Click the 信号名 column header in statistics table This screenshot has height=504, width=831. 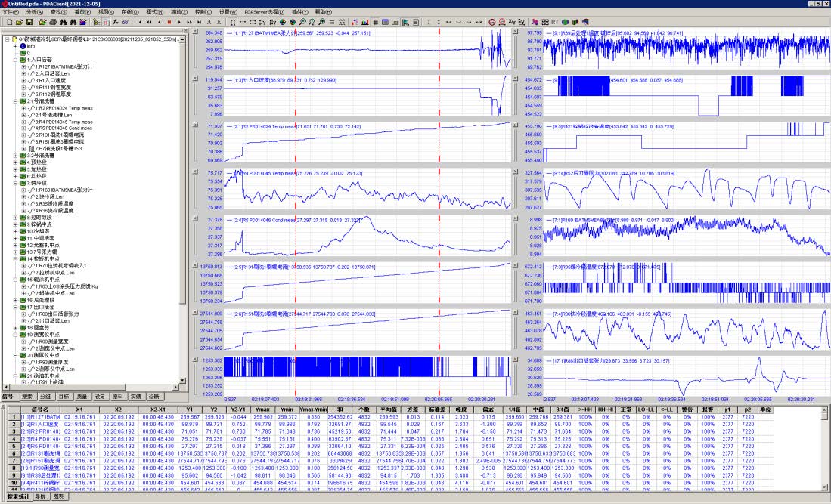pos(39,408)
